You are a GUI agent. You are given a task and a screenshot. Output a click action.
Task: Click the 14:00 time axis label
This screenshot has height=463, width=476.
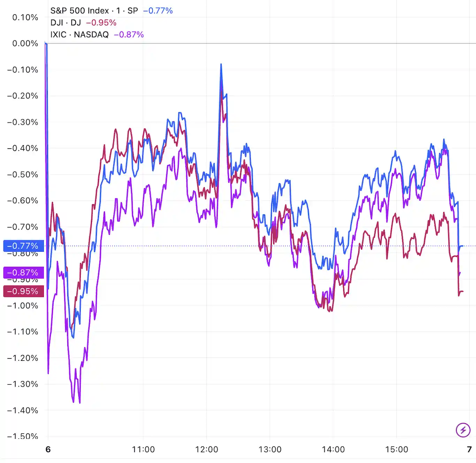click(333, 449)
